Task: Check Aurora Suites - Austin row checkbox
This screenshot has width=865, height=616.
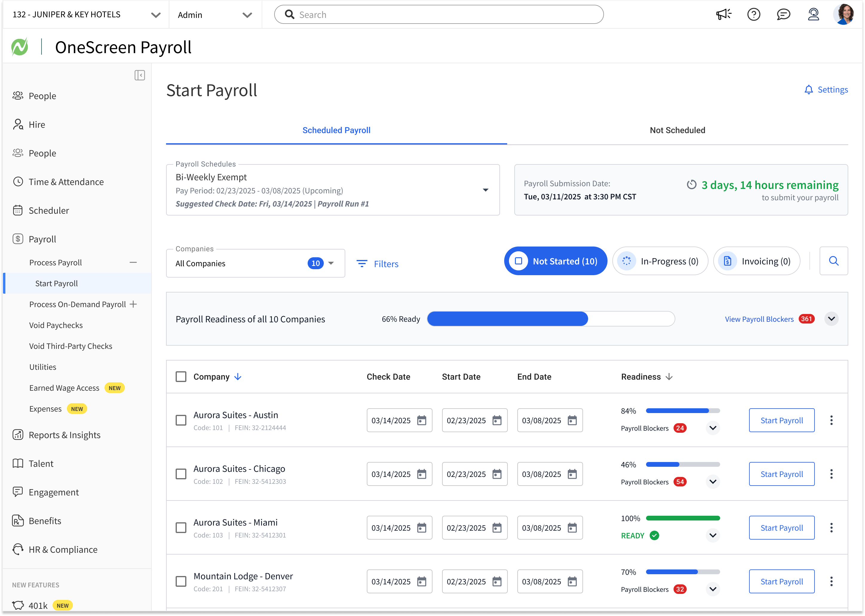Action: [181, 420]
